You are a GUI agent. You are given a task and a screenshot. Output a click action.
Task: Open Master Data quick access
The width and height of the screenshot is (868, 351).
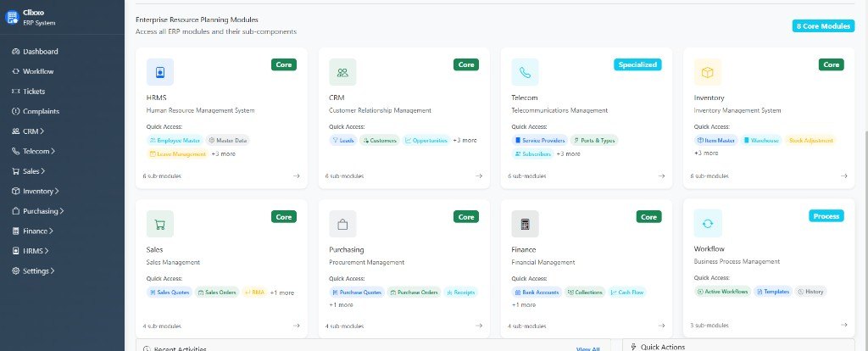(x=228, y=141)
